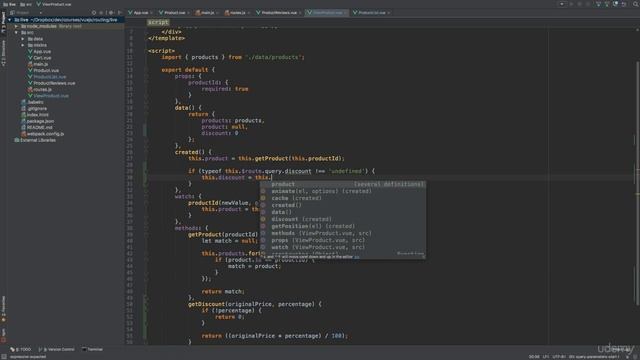Switch to routes.js editor tab

(237, 13)
